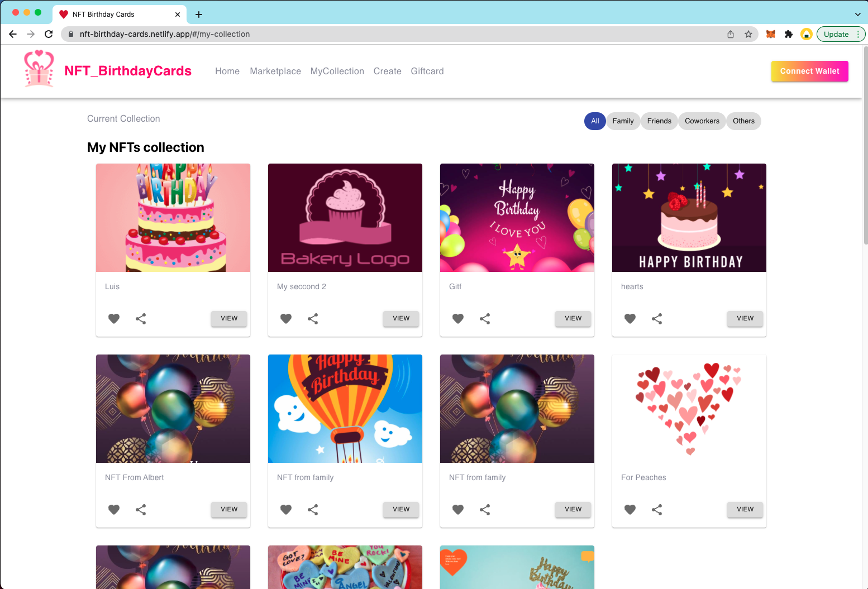
Task: Select the NFT Birthday Cards browser tab
Action: point(119,15)
